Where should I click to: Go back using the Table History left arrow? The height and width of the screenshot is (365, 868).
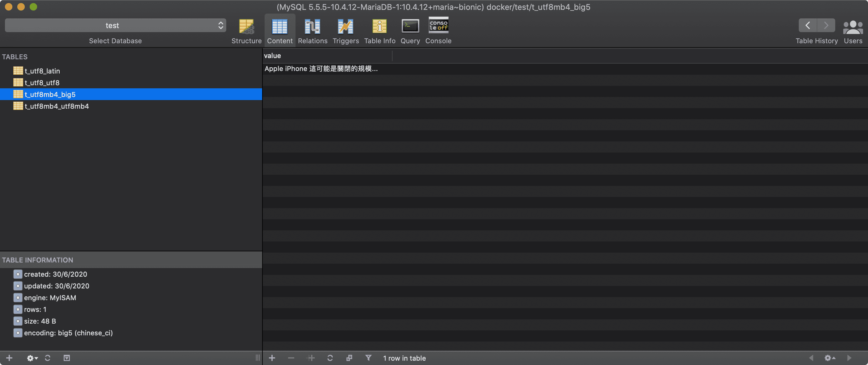click(808, 25)
